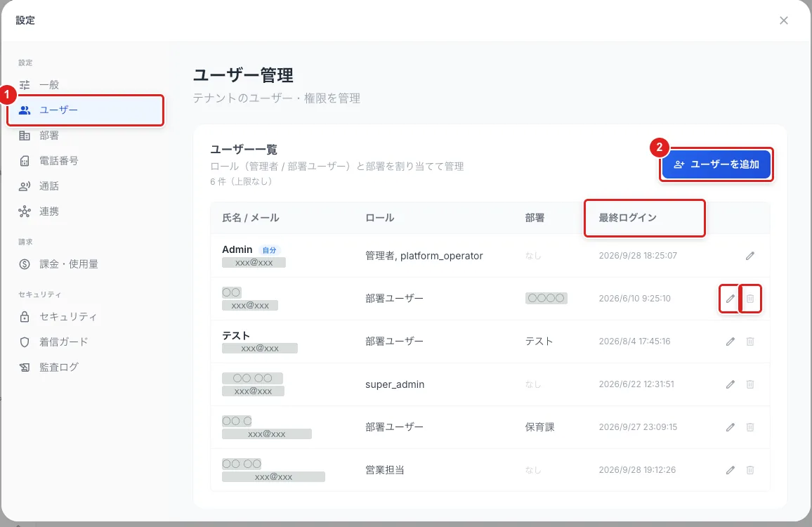Click the ロール column header
This screenshot has width=812, height=527.
pyautogui.click(x=379, y=218)
